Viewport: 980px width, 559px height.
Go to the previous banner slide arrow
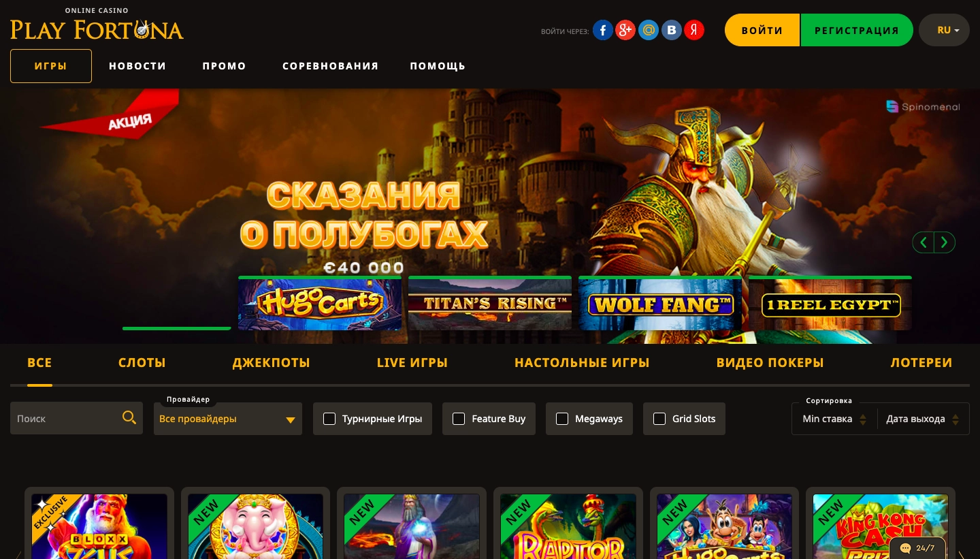[923, 242]
